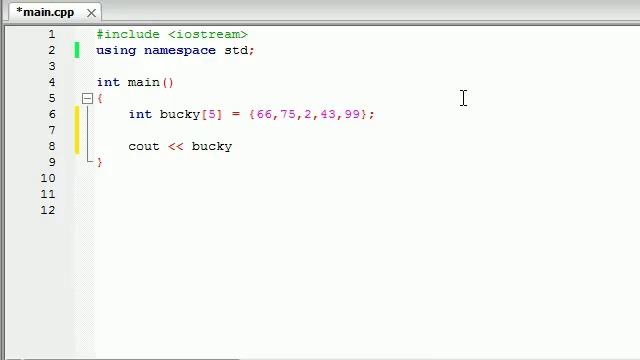
Task: Click the closing brace on line 9
Action: [x=100, y=162]
